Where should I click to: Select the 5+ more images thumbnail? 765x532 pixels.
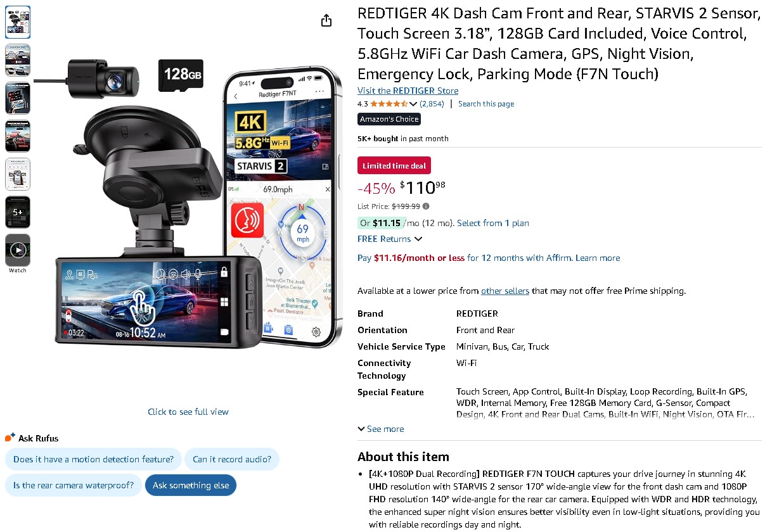click(x=18, y=212)
